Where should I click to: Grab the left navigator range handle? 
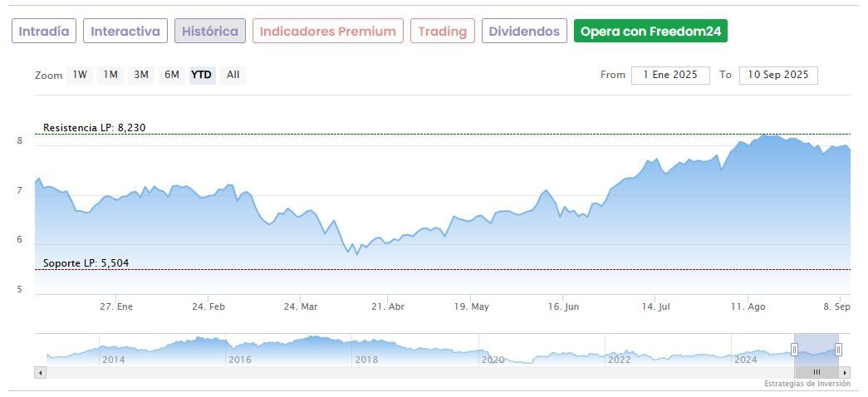click(x=794, y=350)
